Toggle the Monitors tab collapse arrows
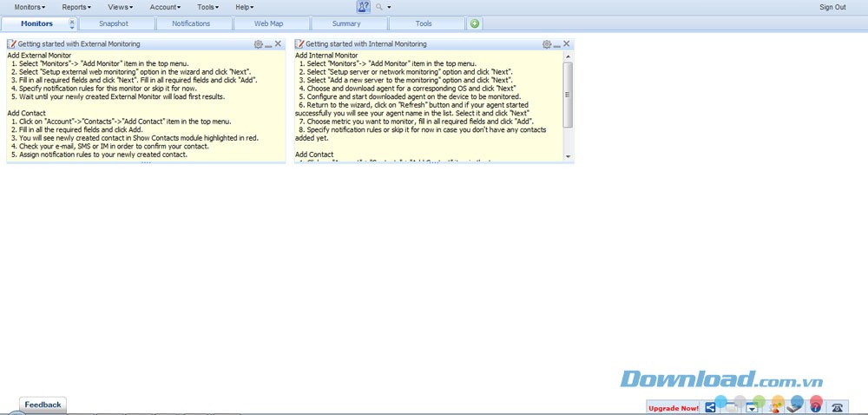 tap(72, 23)
